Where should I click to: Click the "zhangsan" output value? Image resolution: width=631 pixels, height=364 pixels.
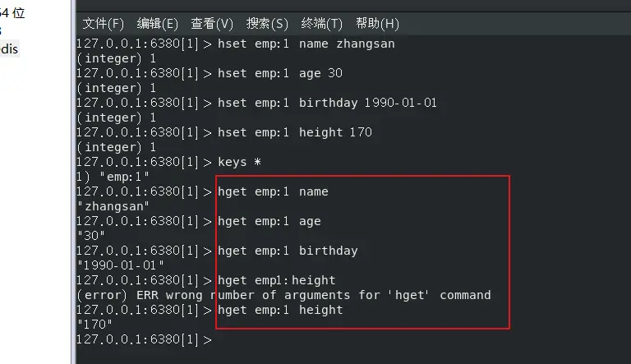pos(113,206)
